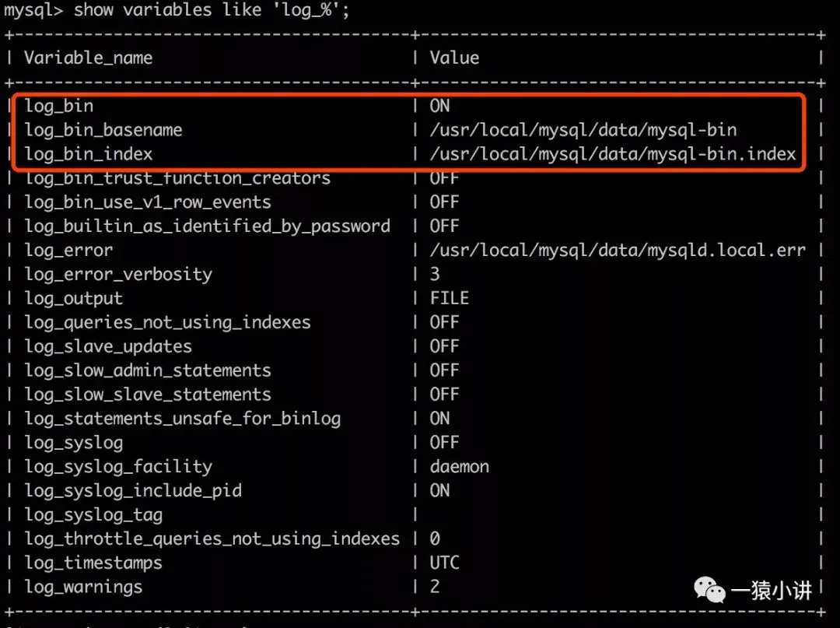Click the log_builtin_as_identified_by_password variable
This screenshot has height=628, width=840.
coord(208,226)
